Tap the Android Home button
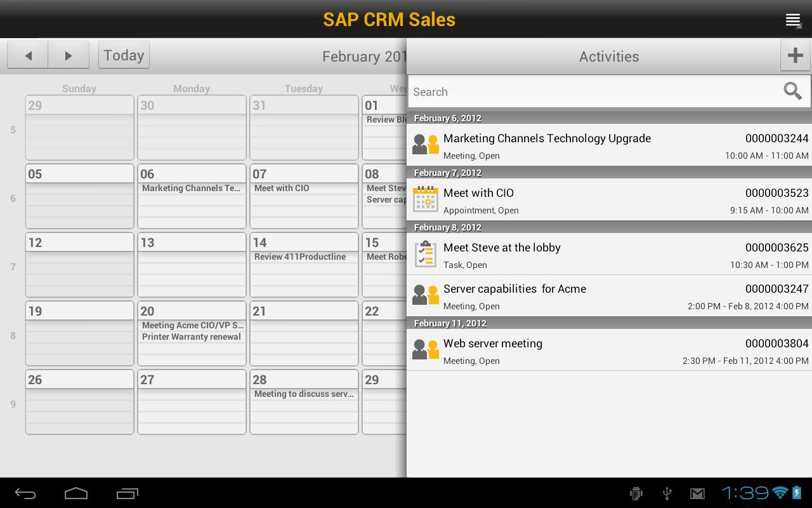The image size is (812, 508). tap(75, 493)
